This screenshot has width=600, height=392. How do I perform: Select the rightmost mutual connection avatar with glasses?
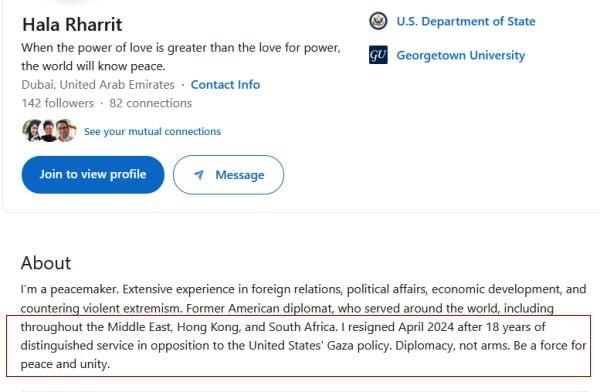click(66, 131)
